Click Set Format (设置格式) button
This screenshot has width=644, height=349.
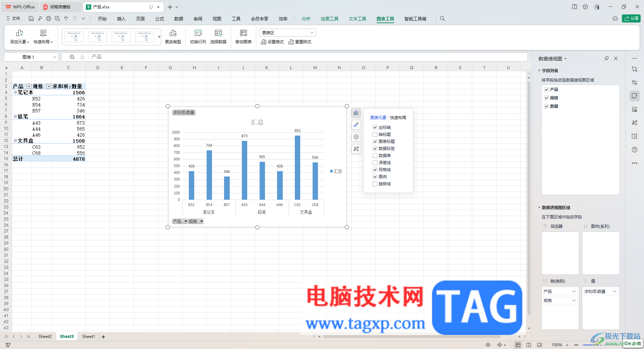point(272,42)
